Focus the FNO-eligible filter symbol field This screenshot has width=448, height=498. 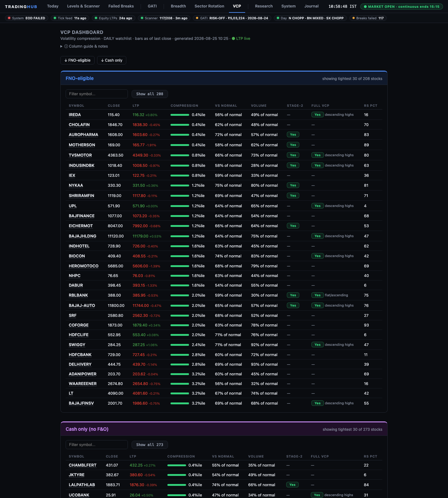click(x=97, y=94)
